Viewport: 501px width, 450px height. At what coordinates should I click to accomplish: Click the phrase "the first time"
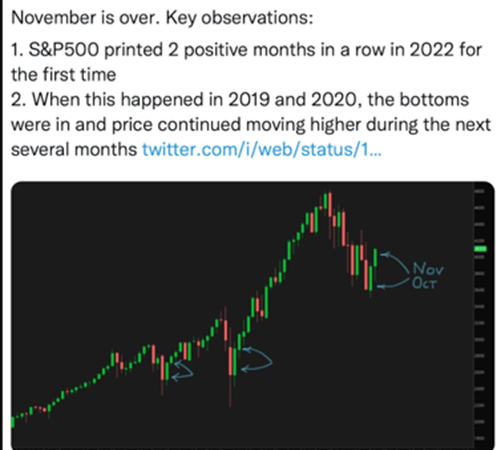64,74
